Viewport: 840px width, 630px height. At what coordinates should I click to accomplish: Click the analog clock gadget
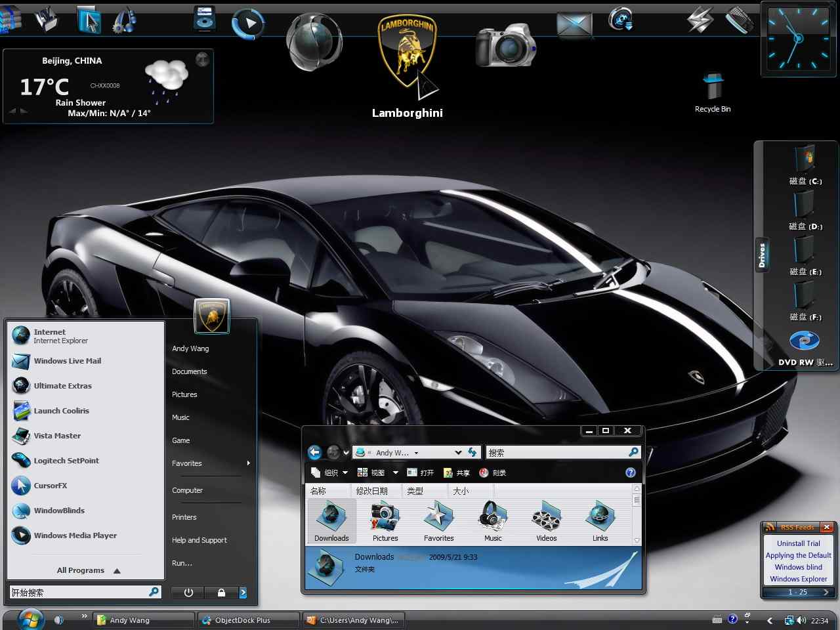(799, 39)
